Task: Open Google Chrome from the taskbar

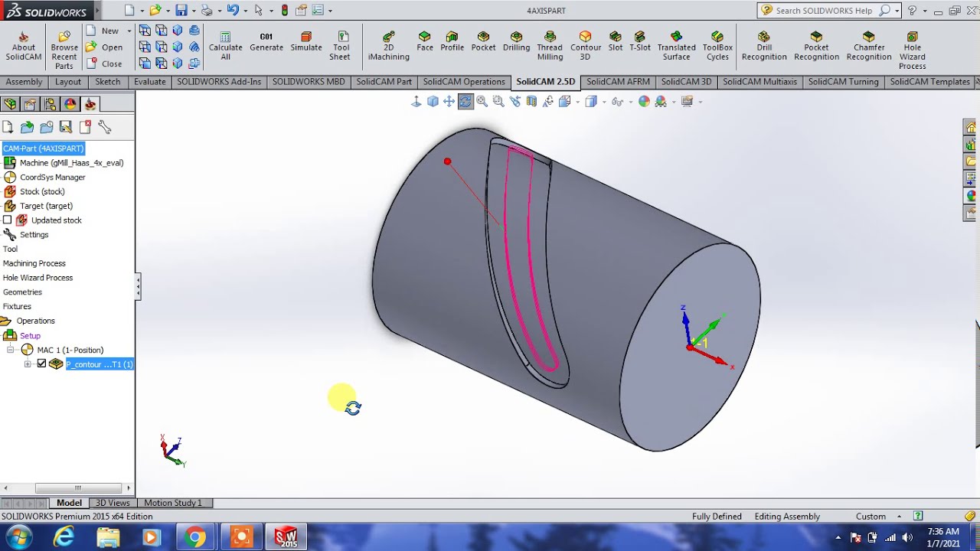Action: click(x=195, y=537)
